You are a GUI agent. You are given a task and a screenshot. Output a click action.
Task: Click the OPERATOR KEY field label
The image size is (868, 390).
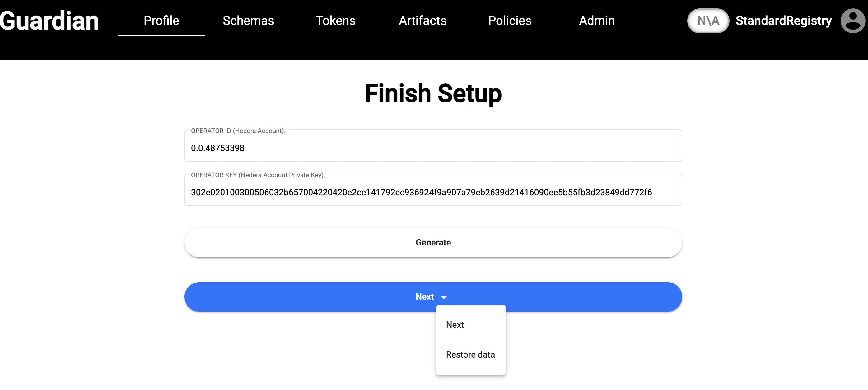coord(258,175)
